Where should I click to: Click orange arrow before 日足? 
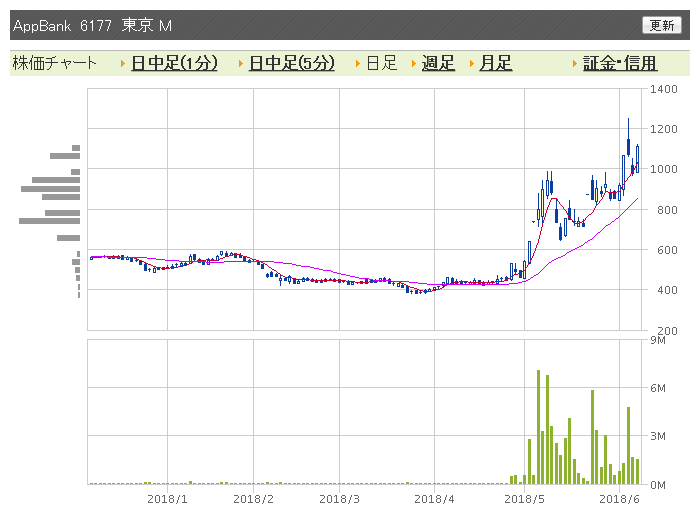357,64
